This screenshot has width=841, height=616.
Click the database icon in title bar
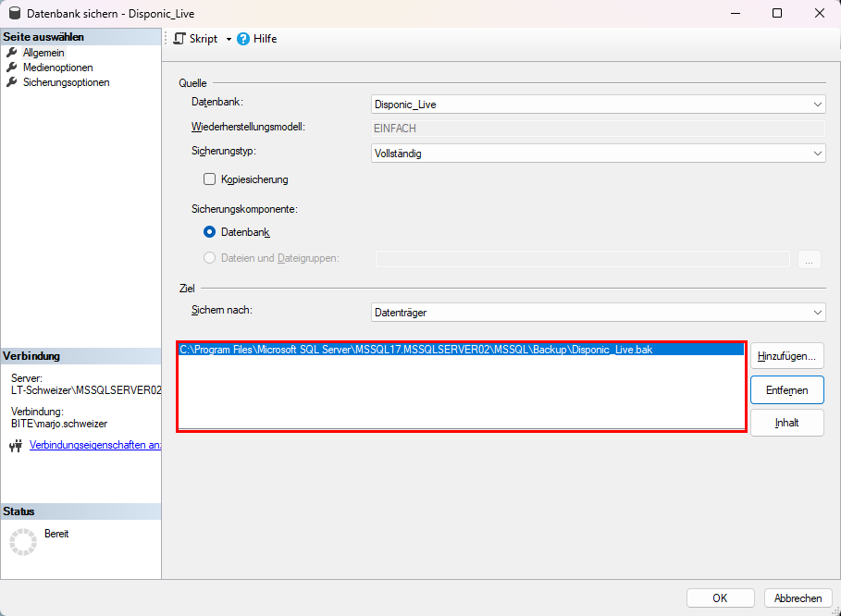pos(15,13)
